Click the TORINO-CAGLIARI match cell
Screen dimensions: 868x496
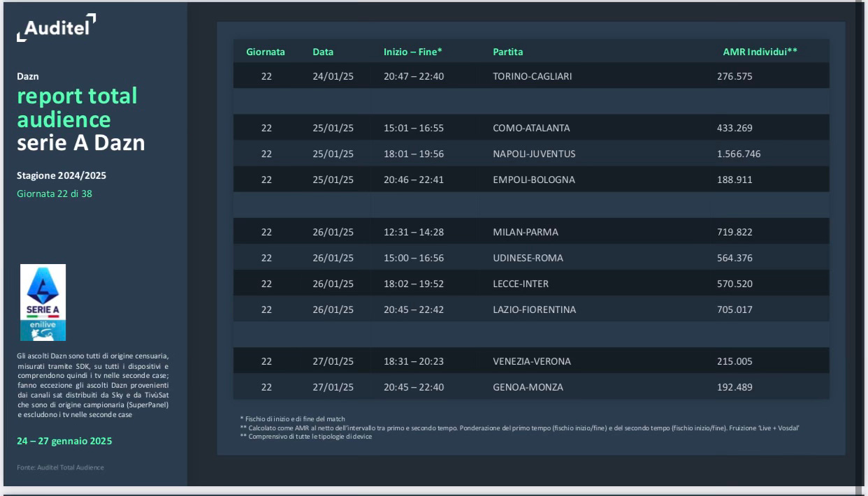[x=532, y=76]
